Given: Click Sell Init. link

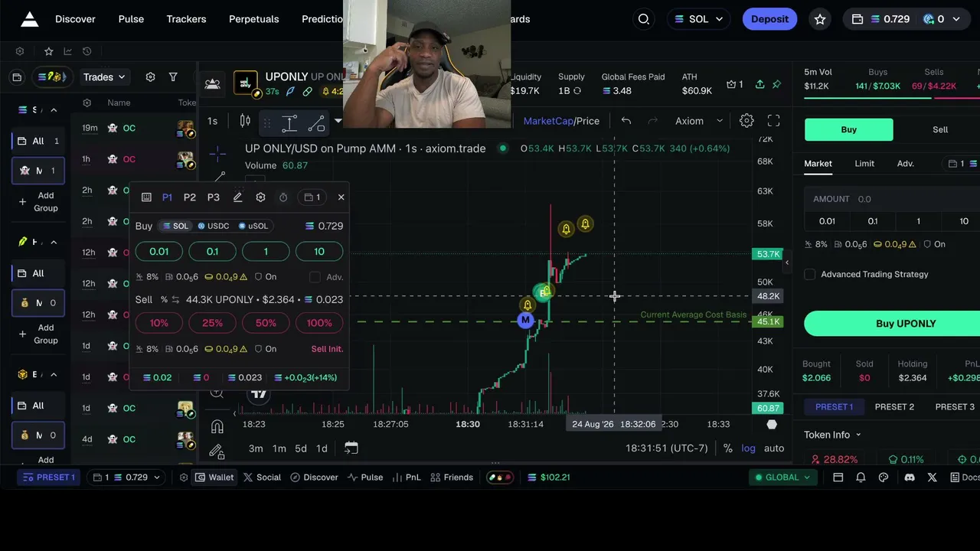Looking at the screenshot, I should point(327,349).
